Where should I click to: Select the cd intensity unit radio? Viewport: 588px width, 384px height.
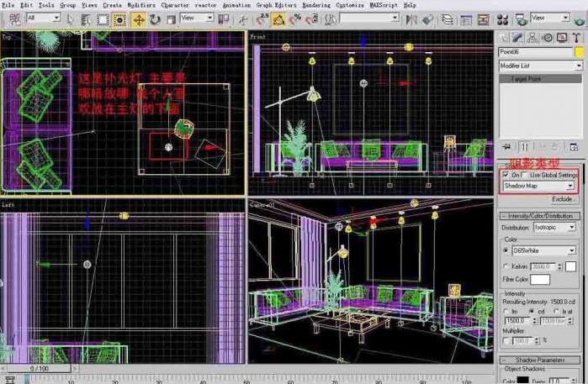532,312
